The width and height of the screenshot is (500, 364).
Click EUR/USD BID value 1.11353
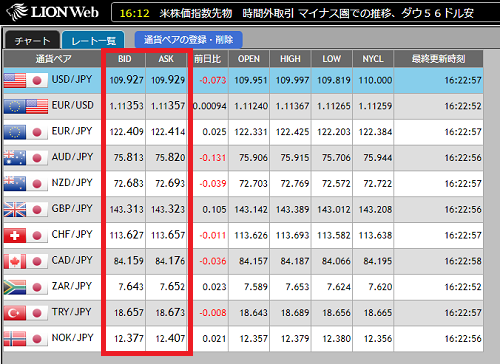point(126,106)
